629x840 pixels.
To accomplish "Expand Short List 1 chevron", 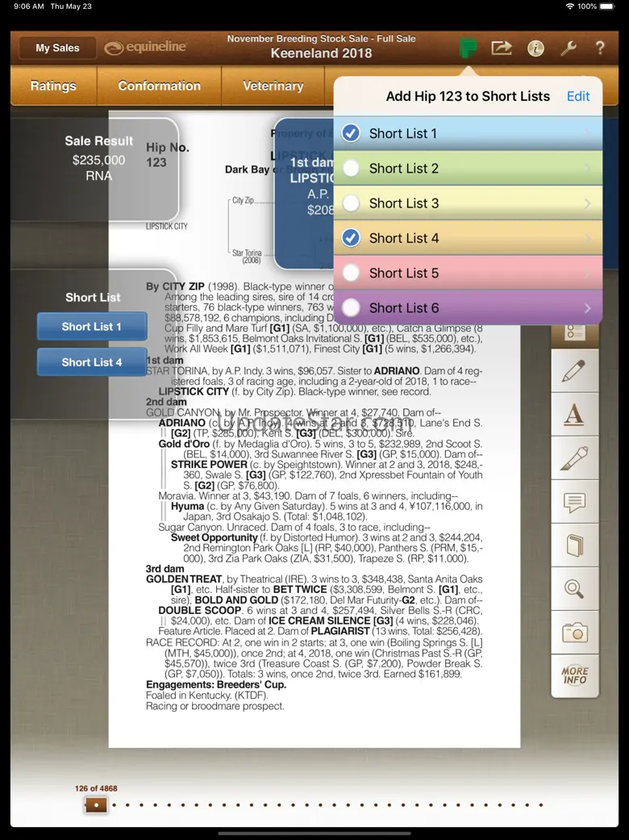I will (x=587, y=133).
